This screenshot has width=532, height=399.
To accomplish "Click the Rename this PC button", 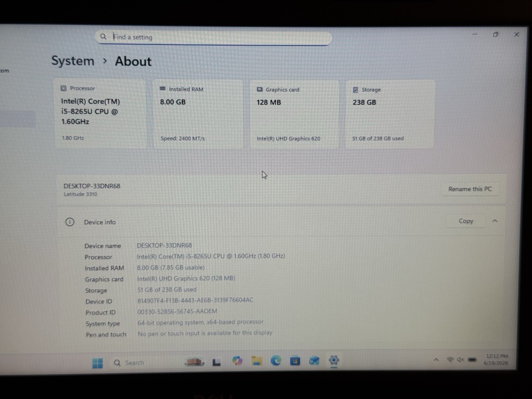I will tap(469, 189).
